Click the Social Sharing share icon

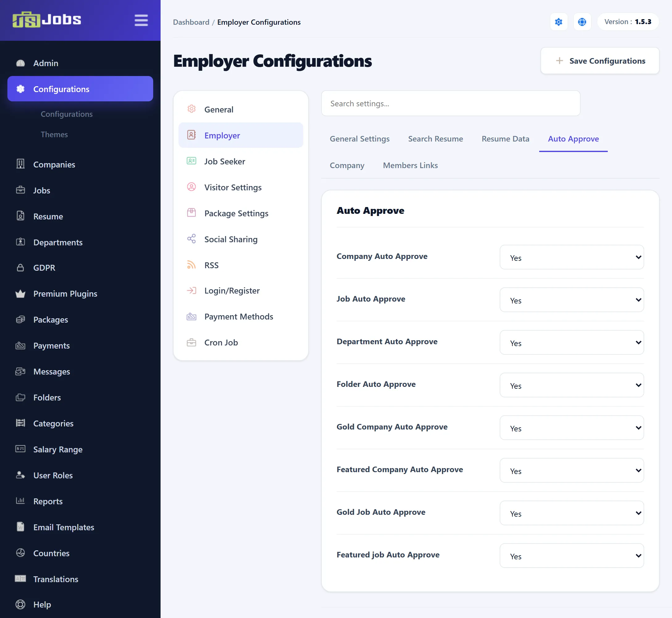tap(191, 239)
